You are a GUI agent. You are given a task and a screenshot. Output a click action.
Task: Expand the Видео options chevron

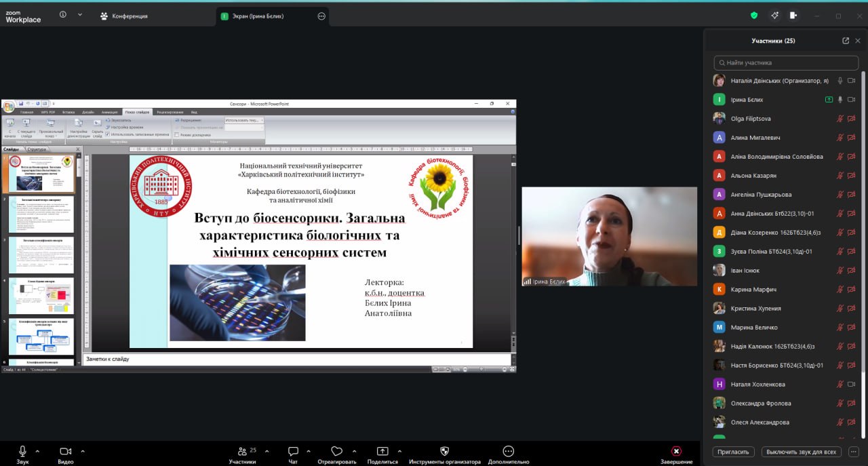pyautogui.click(x=83, y=451)
